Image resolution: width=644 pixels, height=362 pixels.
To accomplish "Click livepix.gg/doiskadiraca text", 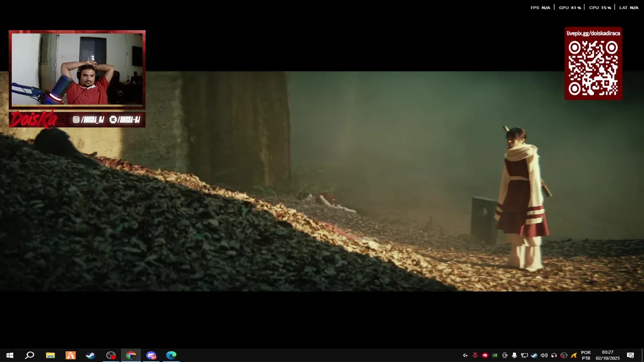I will click(x=593, y=33).
